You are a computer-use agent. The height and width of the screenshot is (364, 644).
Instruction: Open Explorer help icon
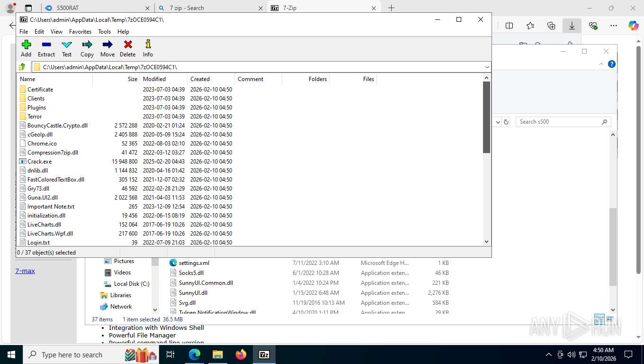click(x=612, y=64)
